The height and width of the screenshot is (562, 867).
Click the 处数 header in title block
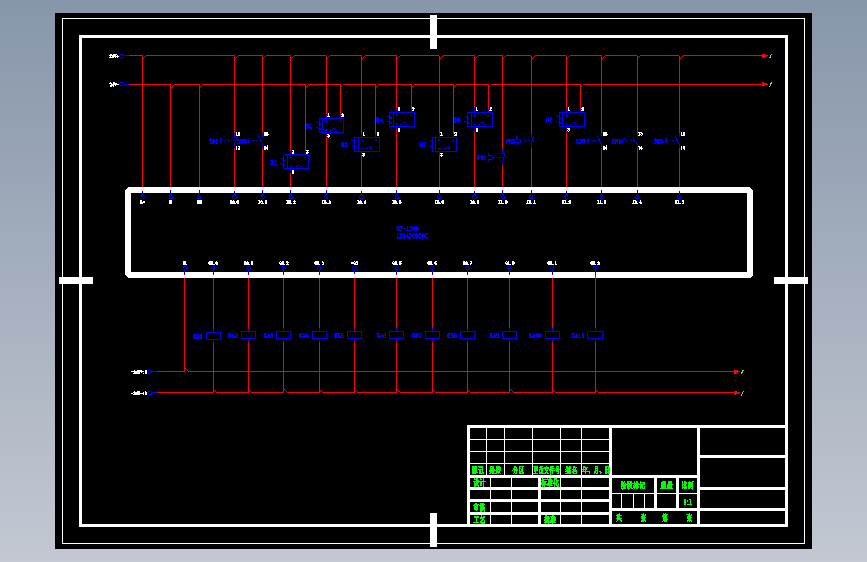pyautogui.click(x=495, y=470)
